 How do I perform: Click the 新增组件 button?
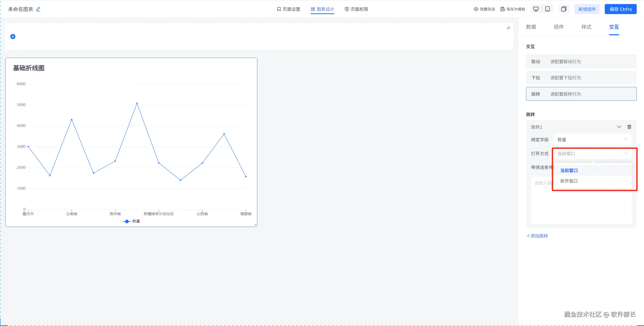tap(587, 9)
